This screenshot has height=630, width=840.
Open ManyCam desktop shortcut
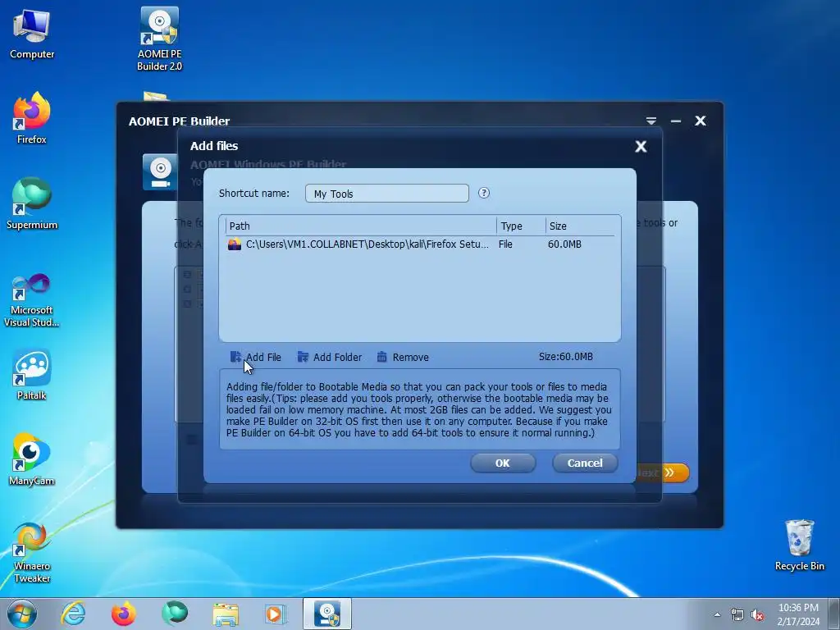point(32,459)
